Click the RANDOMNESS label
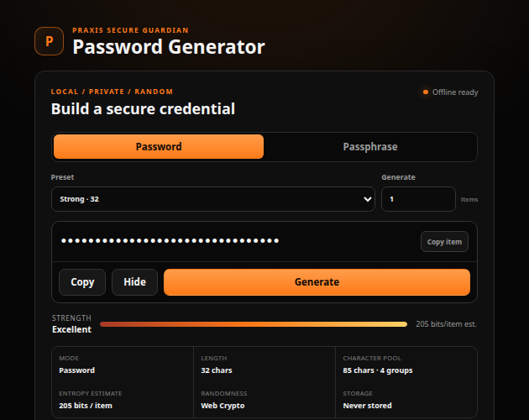The width and height of the screenshot is (529, 420). pyautogui.click(x=224, y=394)
